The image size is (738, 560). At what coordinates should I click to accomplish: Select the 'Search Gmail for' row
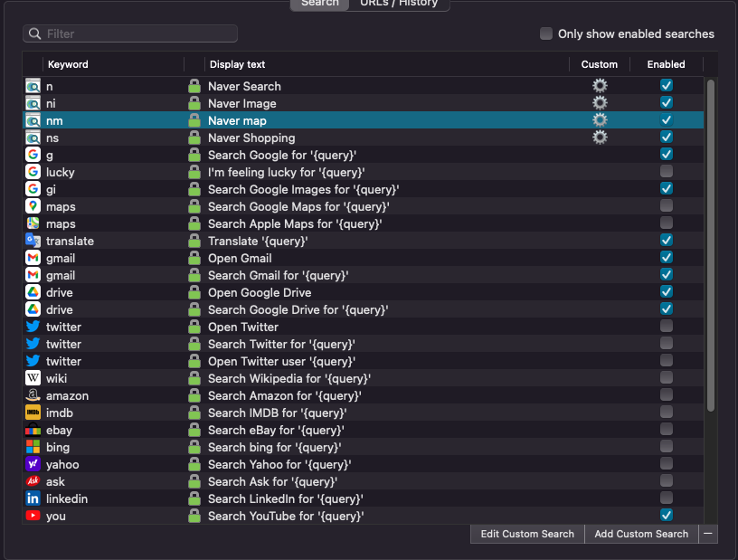click(x=364, y=276)
